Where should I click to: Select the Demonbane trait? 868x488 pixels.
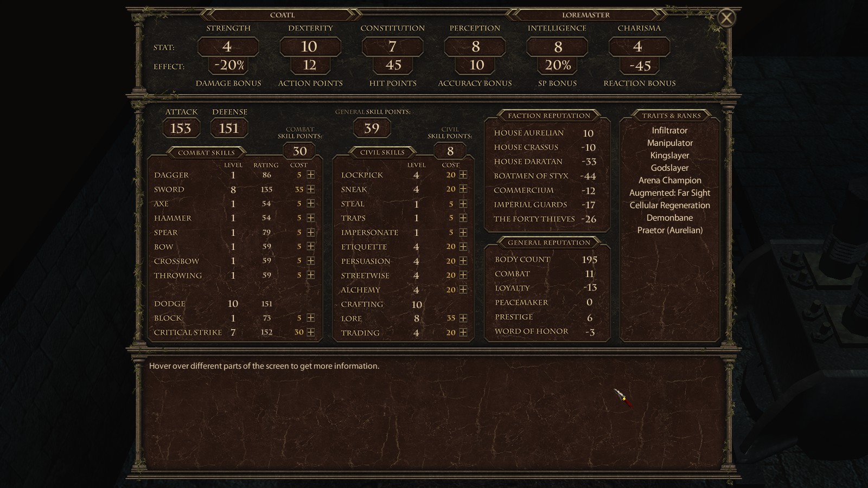pyautogui.click(x=669, y=218)
